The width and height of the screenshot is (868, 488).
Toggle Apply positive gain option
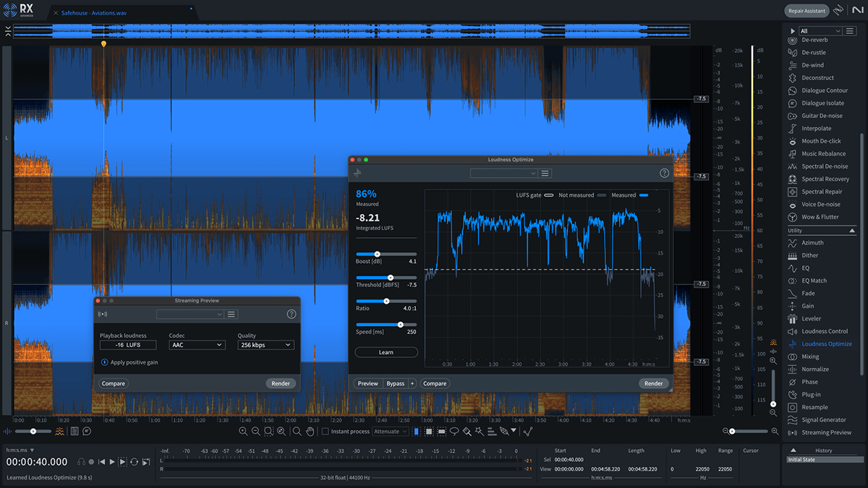click(105, 362)
